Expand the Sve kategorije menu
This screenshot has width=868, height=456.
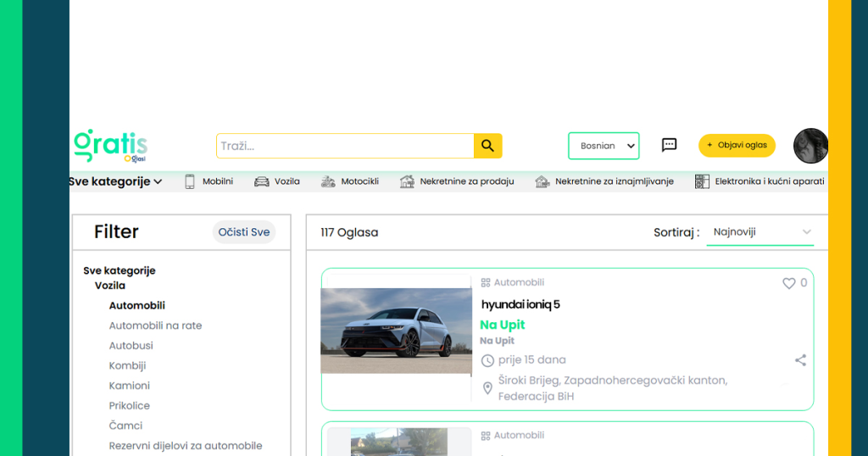point(115,181)
